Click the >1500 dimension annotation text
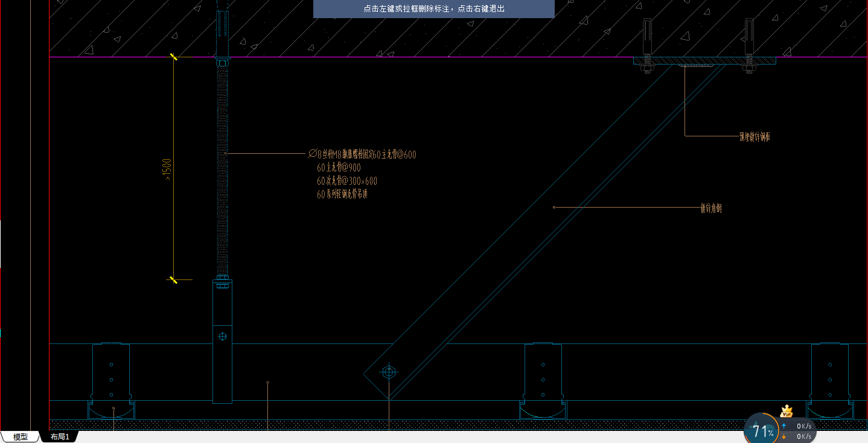 tap(167, 169)
